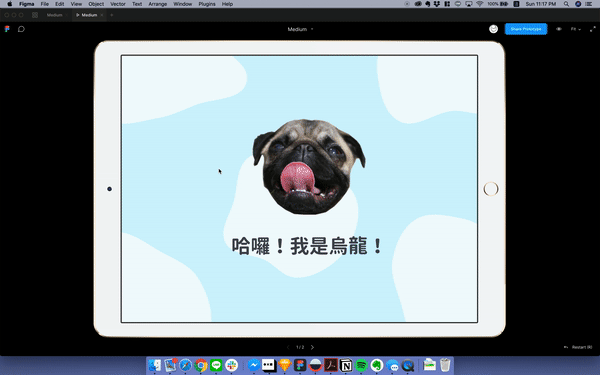
Task: Click the iPad home button circle
Action: tap(491, 189)
